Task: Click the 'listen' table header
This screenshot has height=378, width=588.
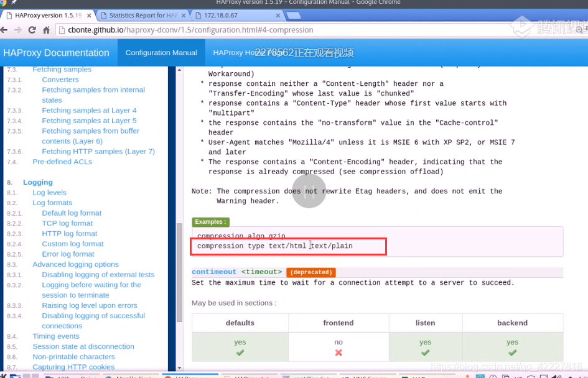Action: click(425, 323)
